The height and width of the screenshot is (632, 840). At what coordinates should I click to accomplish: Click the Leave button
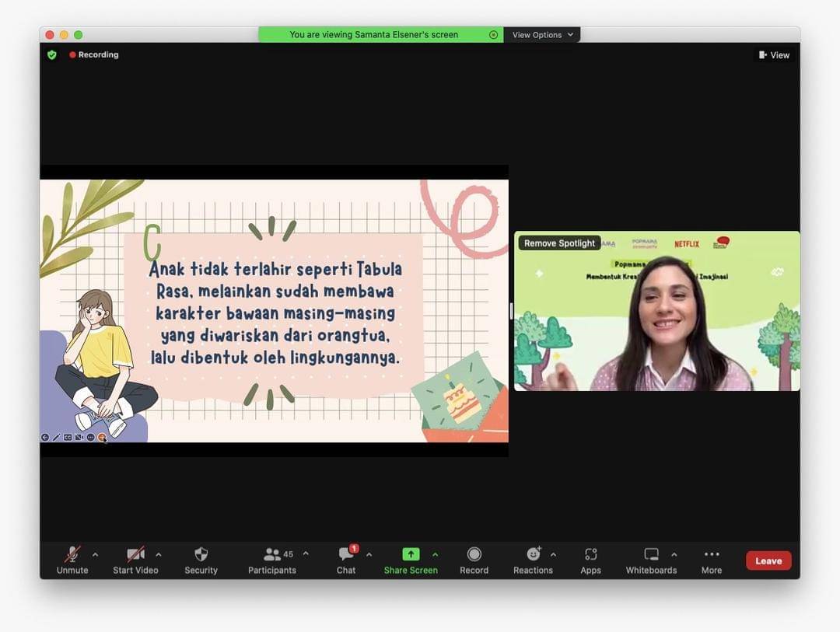coord(768,560)
